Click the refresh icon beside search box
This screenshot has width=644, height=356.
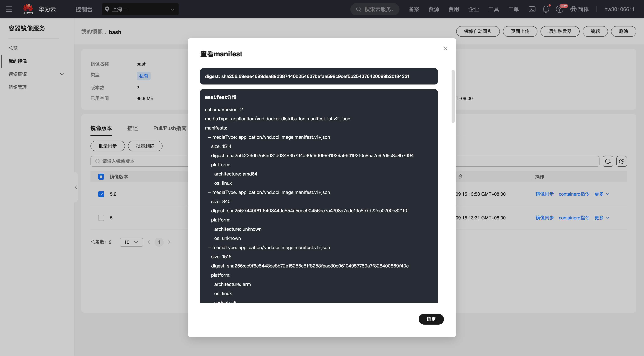[608, 161]
